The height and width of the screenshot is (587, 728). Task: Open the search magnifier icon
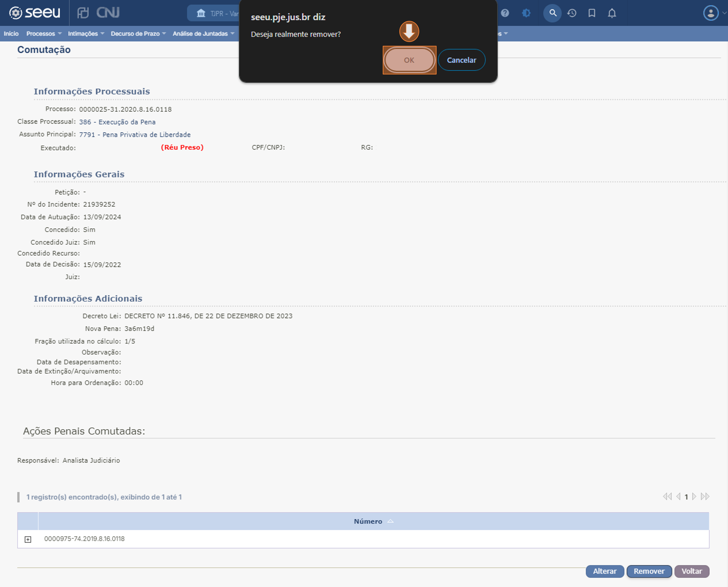tap(553, 13)
